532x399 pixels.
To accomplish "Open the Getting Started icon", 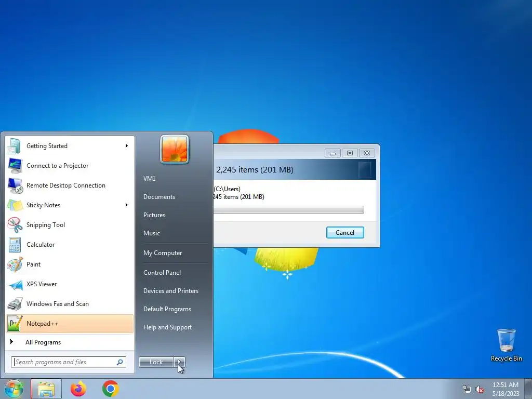I will click(x=15, y=146).
